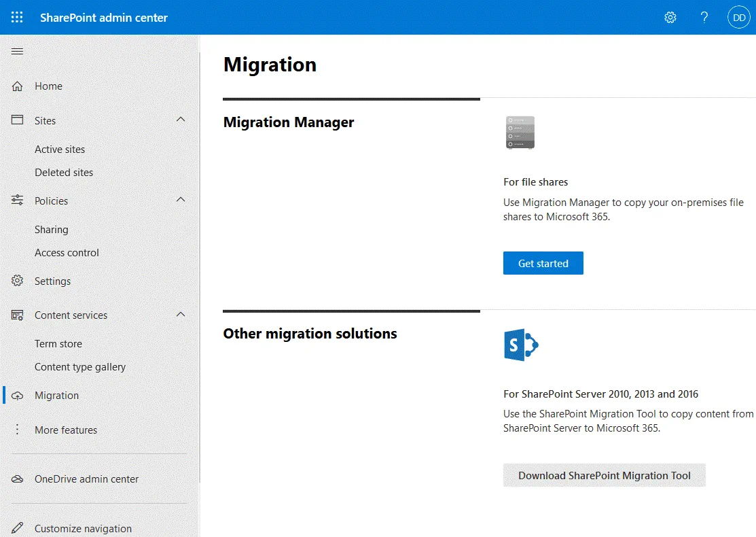The width and height of the screenshot is (756, 537).
Task: Click Download SharePoint Migration Tool
Action: tap(604, 475)
